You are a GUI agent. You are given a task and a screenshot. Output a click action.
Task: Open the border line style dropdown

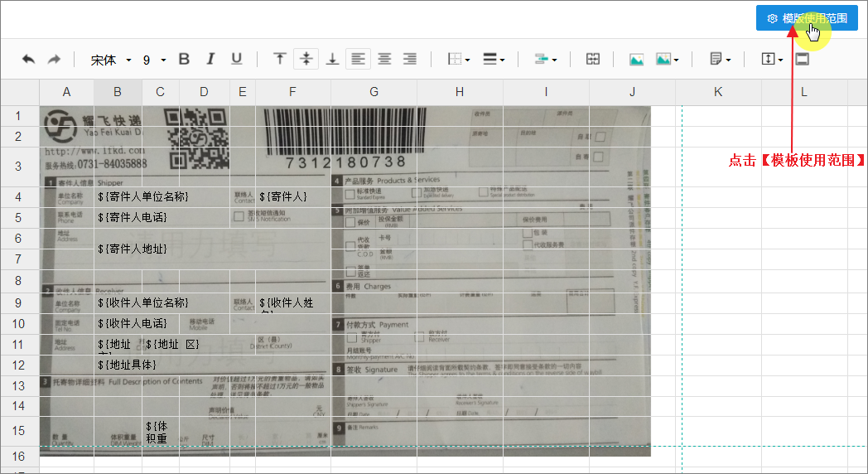point(494,59)
